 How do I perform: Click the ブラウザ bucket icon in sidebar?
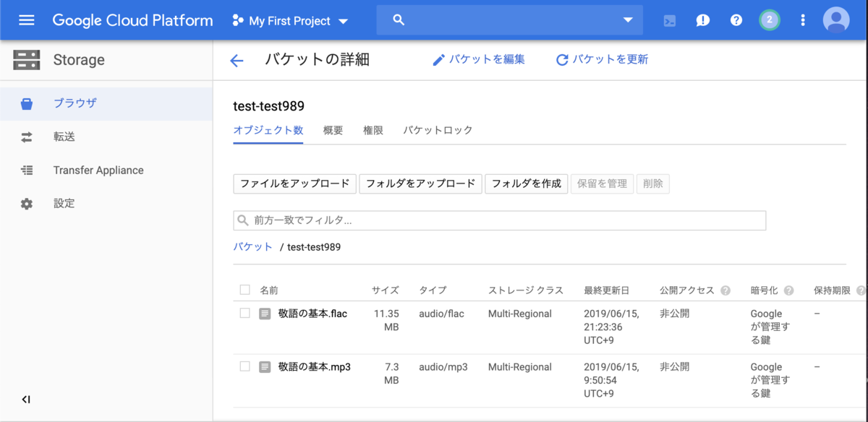click(27, 104)
